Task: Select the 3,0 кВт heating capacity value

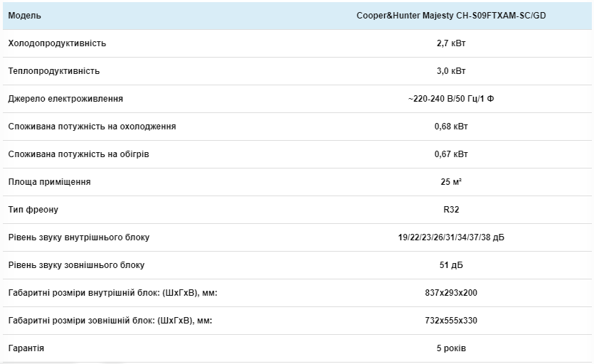Action: (451, 71)
